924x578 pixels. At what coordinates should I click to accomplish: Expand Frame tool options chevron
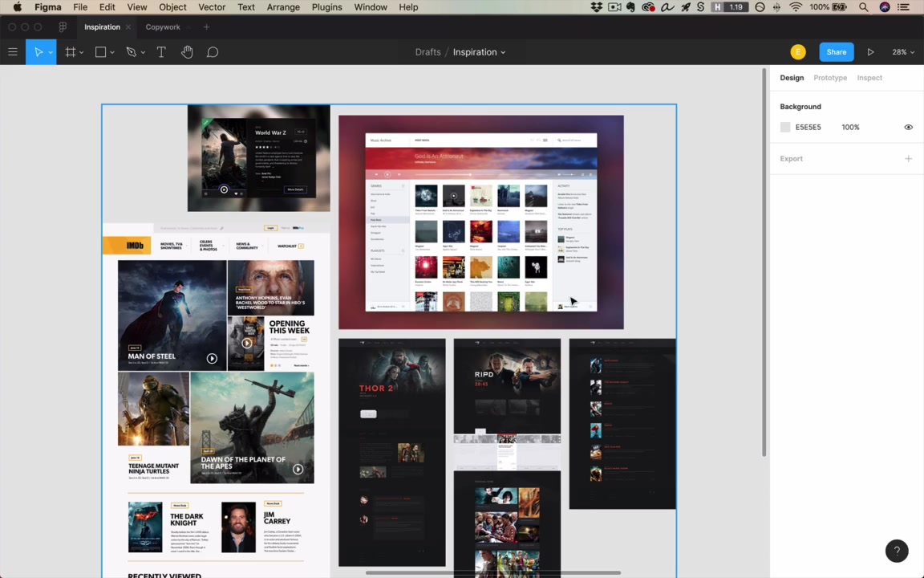[81, 52]
